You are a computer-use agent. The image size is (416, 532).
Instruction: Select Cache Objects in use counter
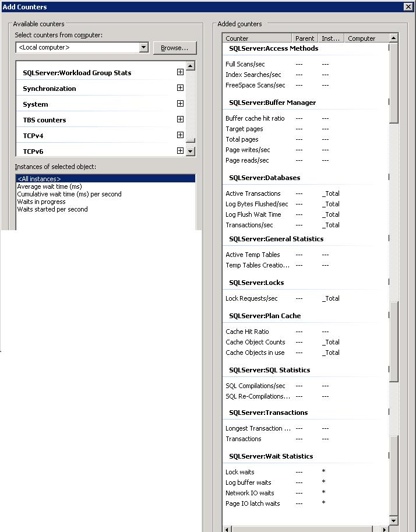(x=255, y=353)
